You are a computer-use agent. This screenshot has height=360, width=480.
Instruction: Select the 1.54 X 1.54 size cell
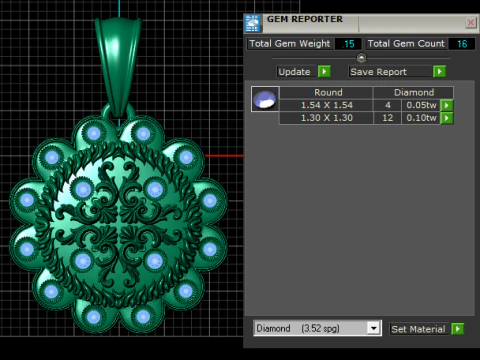(x=326, y=105)
